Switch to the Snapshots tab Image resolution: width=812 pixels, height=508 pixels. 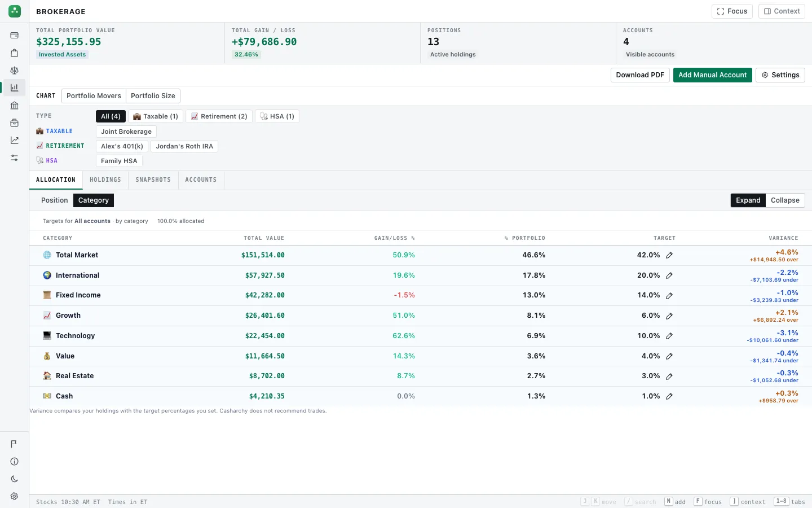153,180
